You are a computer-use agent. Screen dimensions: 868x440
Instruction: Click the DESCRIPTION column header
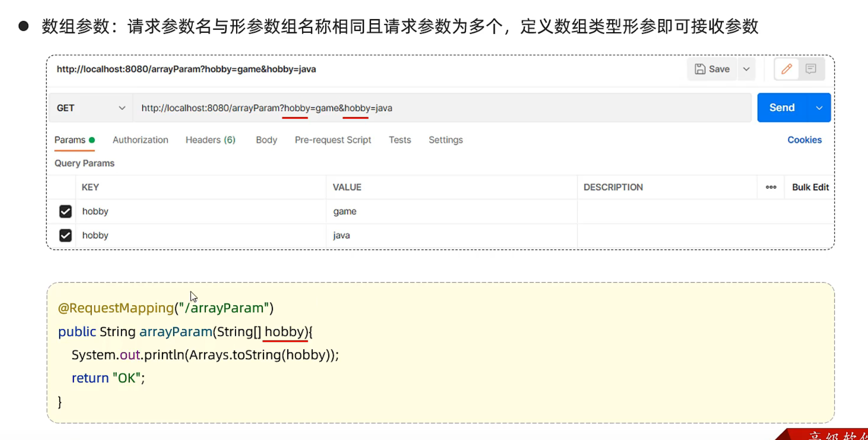click(x=613, y=187)
